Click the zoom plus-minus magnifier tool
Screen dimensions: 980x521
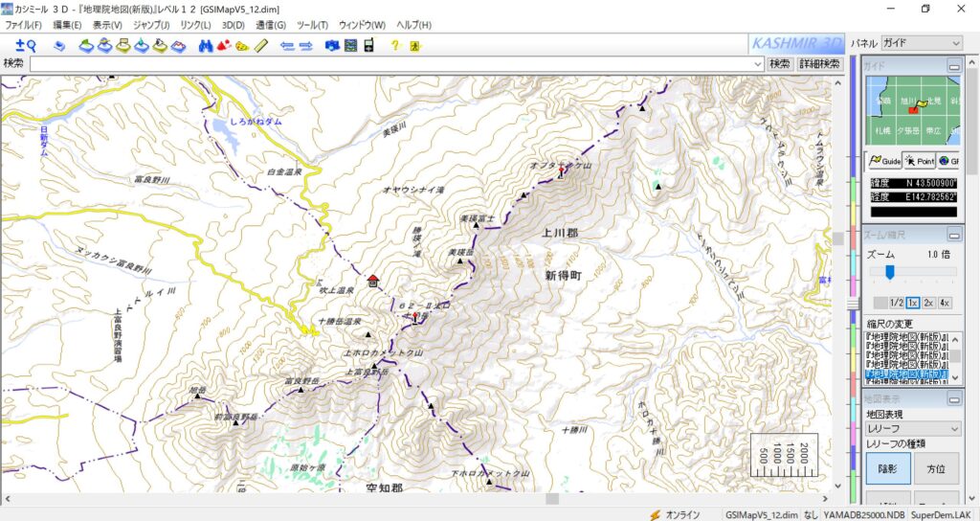[26, 45]
